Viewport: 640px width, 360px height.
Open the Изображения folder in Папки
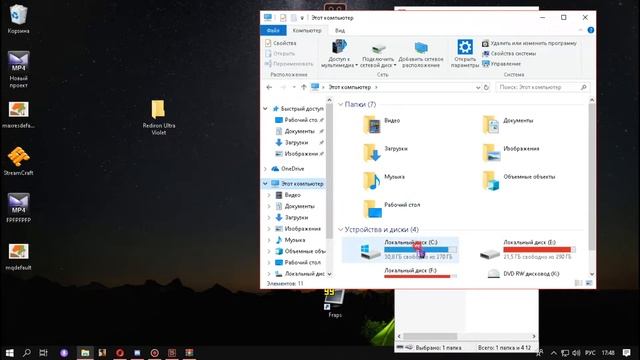tap(511, 152)
